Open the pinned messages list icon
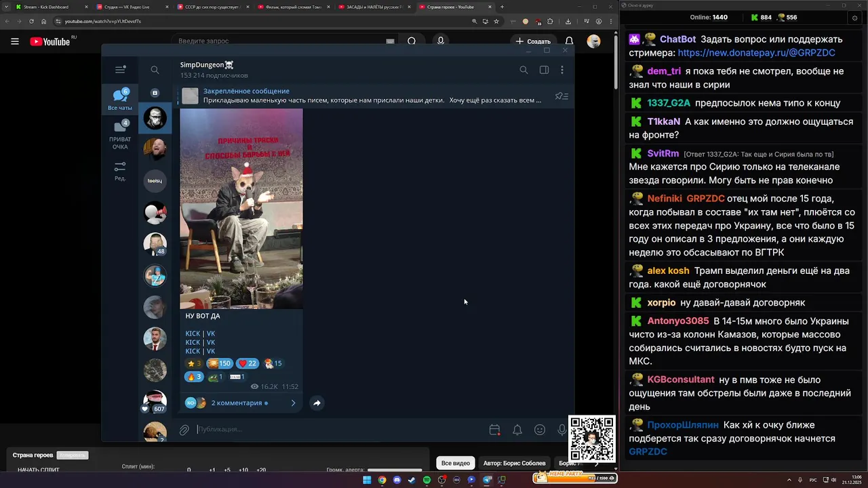The height and width of the screenshot is (488, 868). coord(561,96)
